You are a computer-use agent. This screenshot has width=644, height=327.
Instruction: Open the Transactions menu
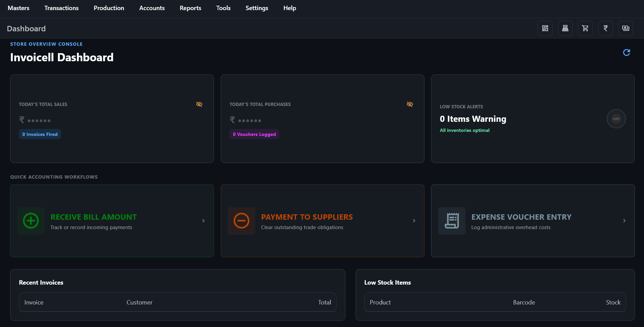[x=61, y=8]
